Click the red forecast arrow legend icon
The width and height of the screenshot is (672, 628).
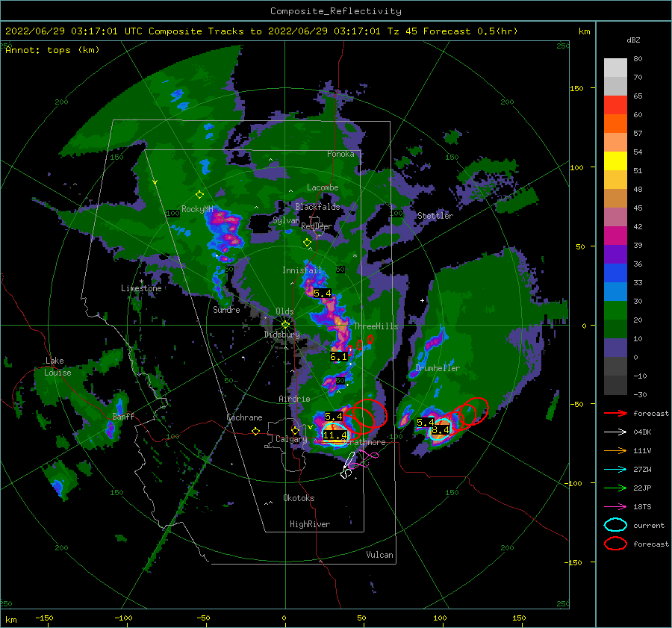coord(615,413)
